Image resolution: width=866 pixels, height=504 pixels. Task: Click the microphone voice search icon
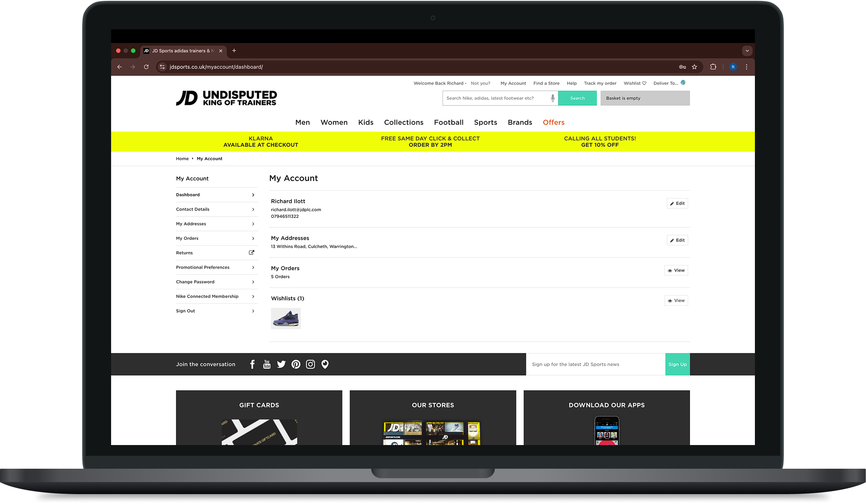pyautogui.click(x=553, y=98)
